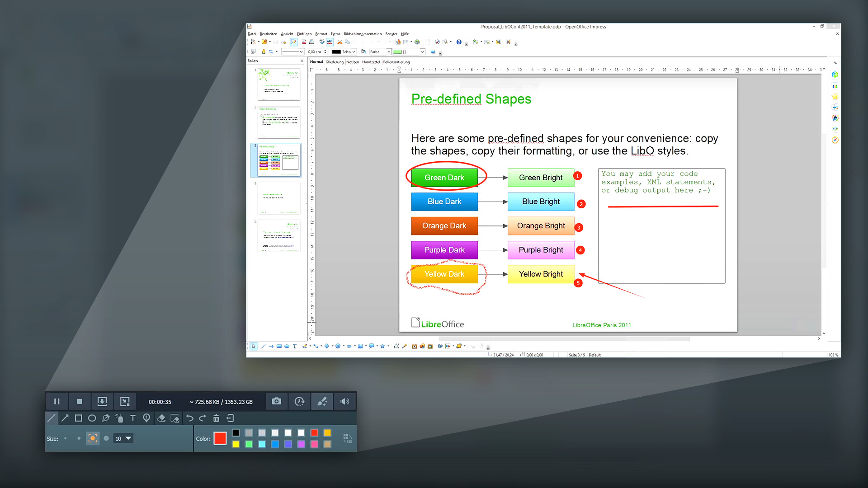
Task: Select the Eraser tool in the recorder toolbar
Action: 161,418
